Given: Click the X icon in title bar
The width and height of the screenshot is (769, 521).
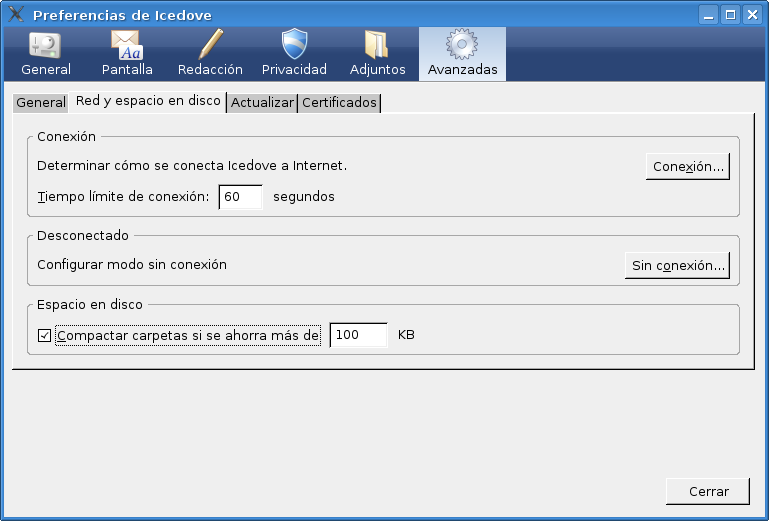Looking at the screenshot, I should [16, 14].
